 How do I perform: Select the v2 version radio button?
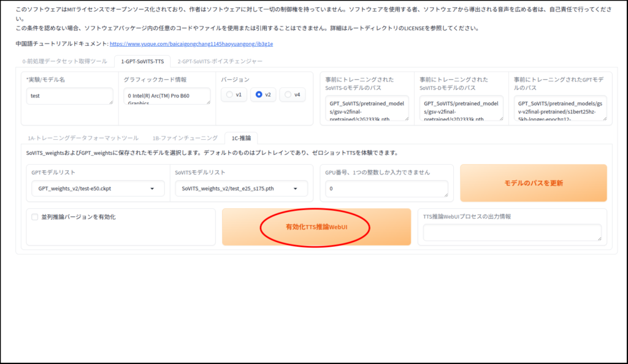point(259,94)
